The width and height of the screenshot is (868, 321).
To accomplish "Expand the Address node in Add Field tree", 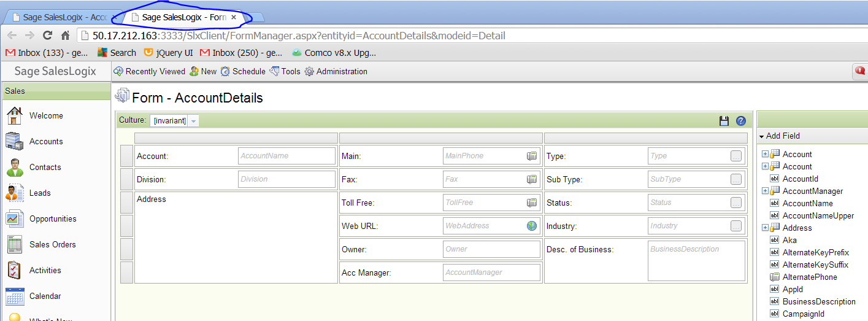I will [x=765, y=228].
